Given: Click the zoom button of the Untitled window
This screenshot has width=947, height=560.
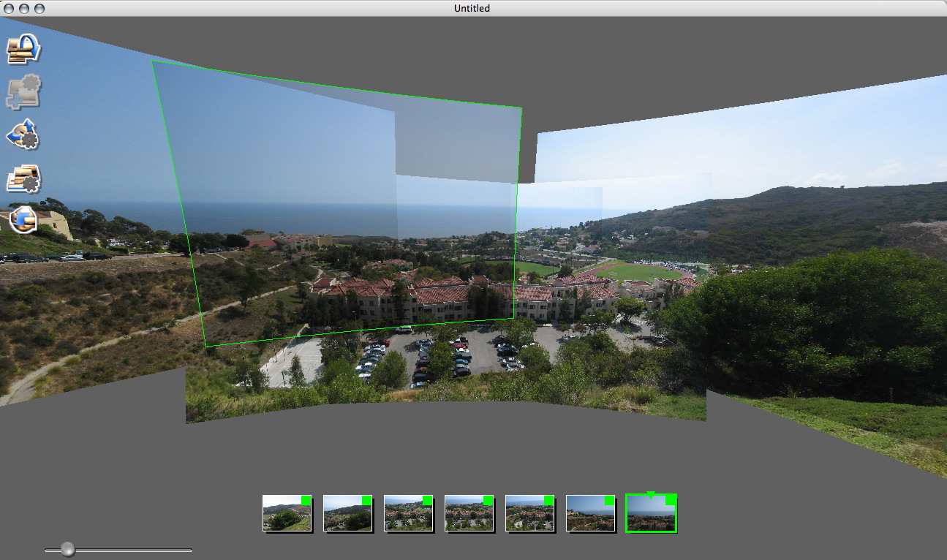Looking at the screenshot, I should [39, 8].
